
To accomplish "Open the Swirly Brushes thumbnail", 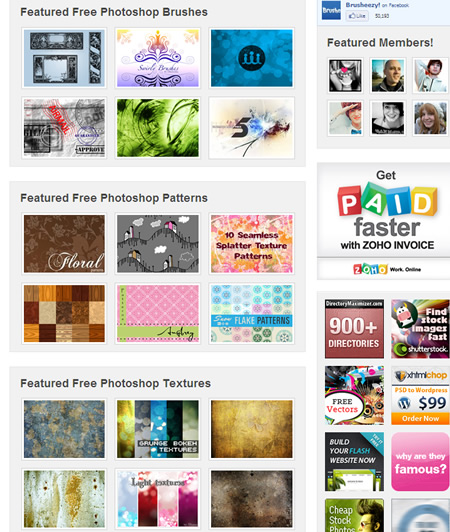I will click(158, 58).
